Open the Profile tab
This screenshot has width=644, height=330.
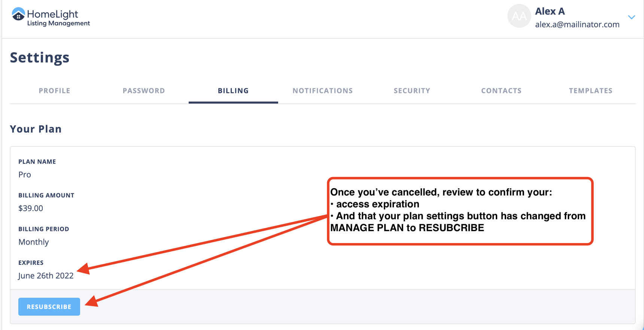[x=55, y=91]
